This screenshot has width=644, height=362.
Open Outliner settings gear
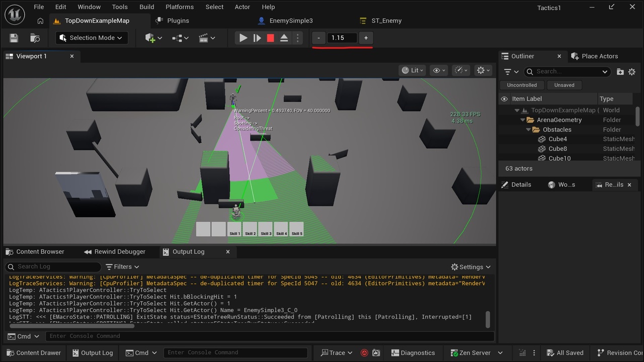pyautogui.click(x=631, y=72)
